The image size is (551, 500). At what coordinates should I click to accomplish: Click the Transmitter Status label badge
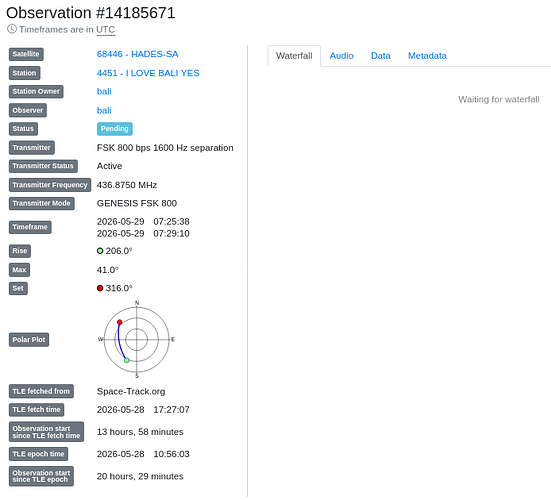click(43, 166)
